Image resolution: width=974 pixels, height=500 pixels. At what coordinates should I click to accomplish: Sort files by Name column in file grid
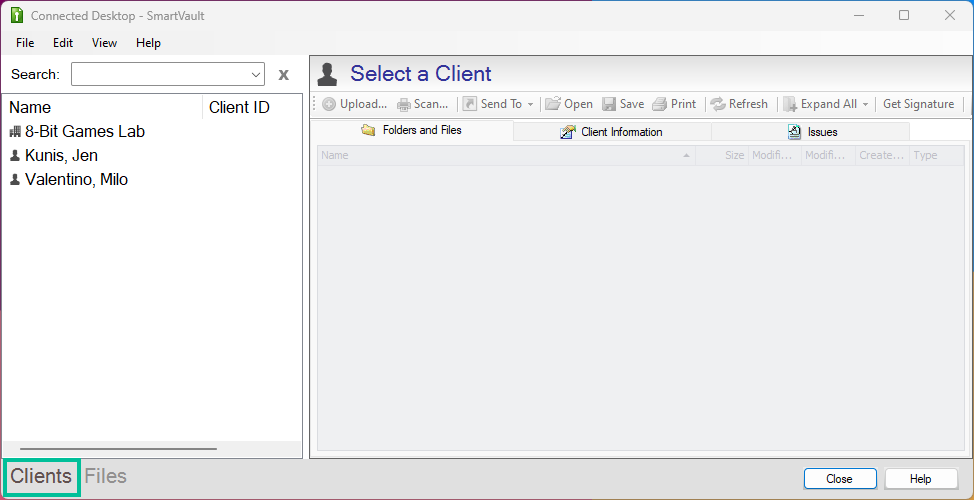tap(506, 155)
